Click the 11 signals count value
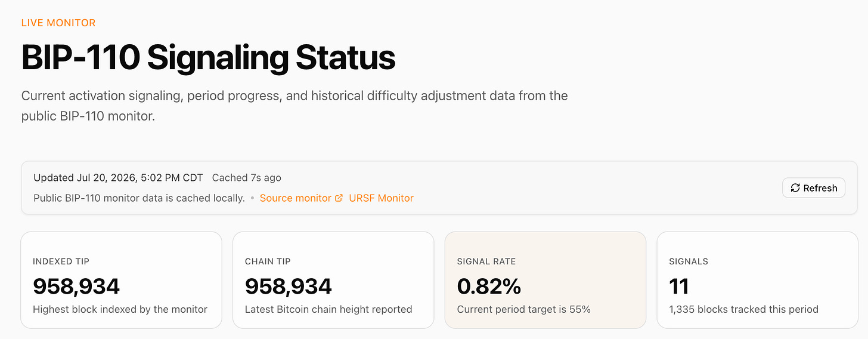The width and height of the screenshot is (868, 339). 678,286
